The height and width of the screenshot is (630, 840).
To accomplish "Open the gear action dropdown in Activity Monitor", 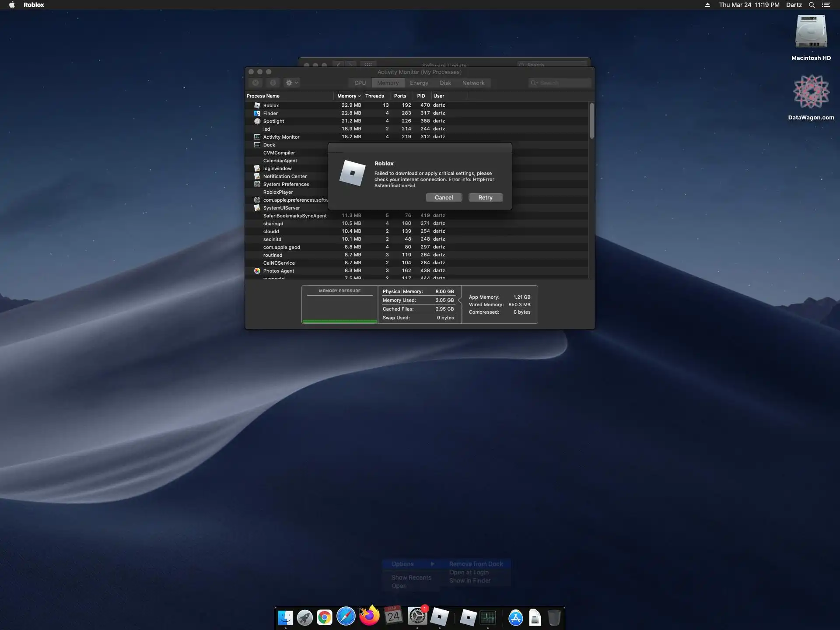I will (x=291, y=83).
